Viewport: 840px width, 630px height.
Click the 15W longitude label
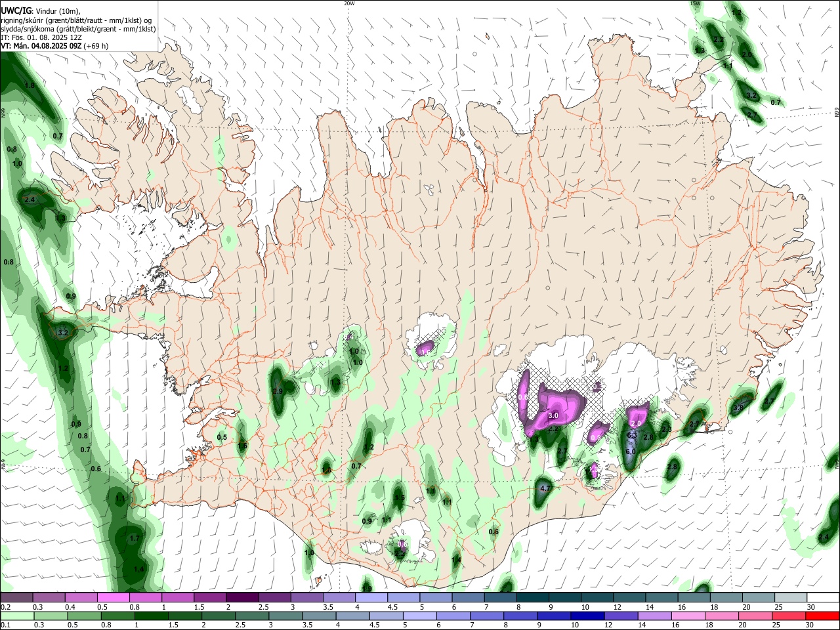[x=696, y=3]
